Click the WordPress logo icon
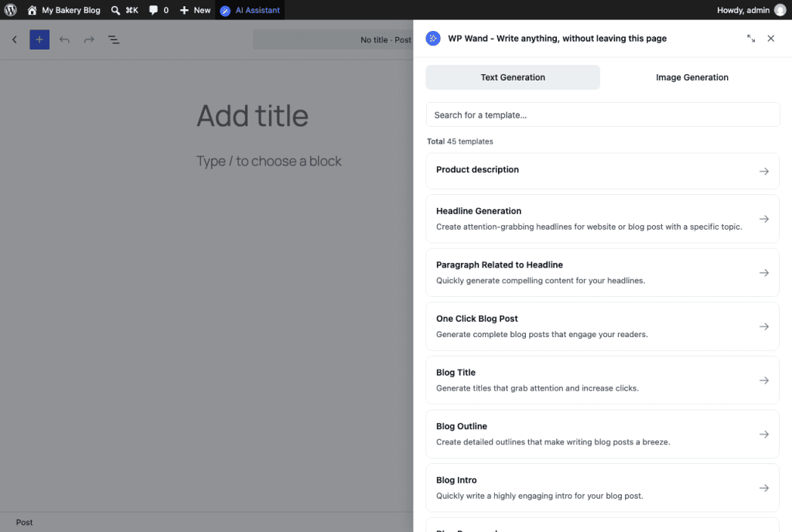The image size is (792, 532). pyautogui.click(x=11, y=10)
